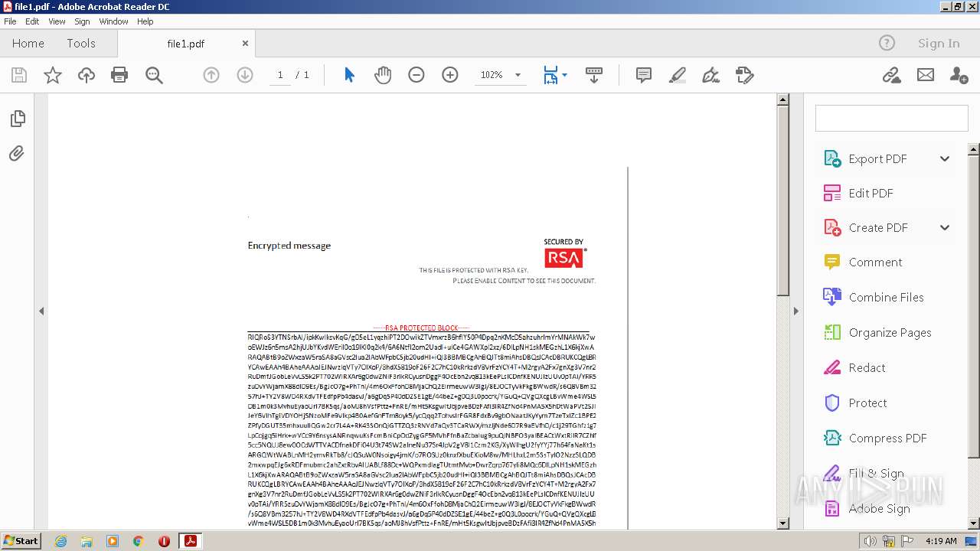Share with others person-plus icon

point(959,75)
